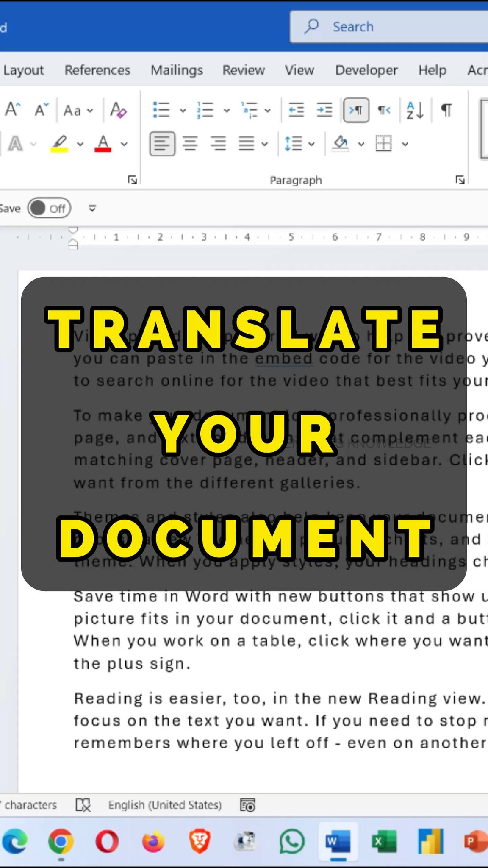Expand borders dropdown arrow

(405, 144)
